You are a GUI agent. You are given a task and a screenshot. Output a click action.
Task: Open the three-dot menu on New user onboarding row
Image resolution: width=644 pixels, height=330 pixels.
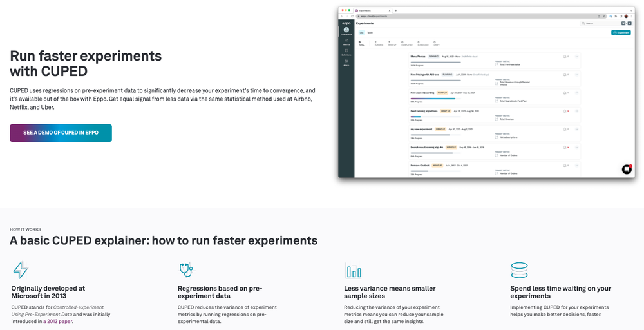coord(576,93)
